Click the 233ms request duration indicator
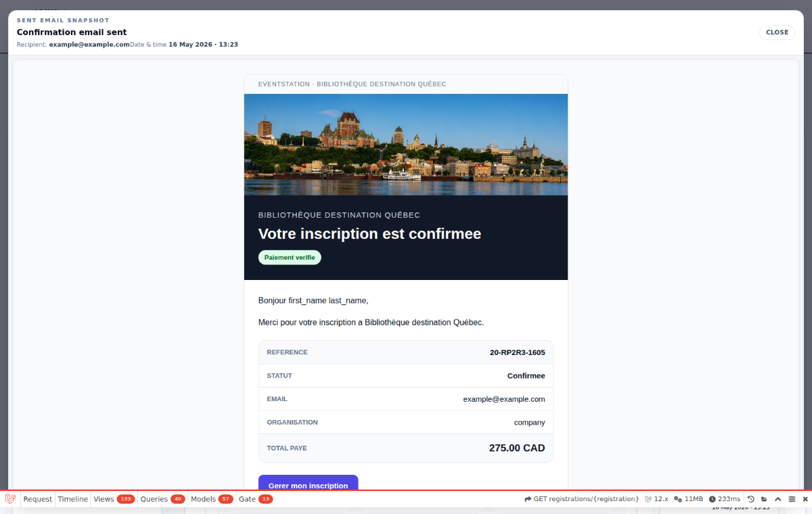Viewport: 812px width, 514px height. point(725,499)
